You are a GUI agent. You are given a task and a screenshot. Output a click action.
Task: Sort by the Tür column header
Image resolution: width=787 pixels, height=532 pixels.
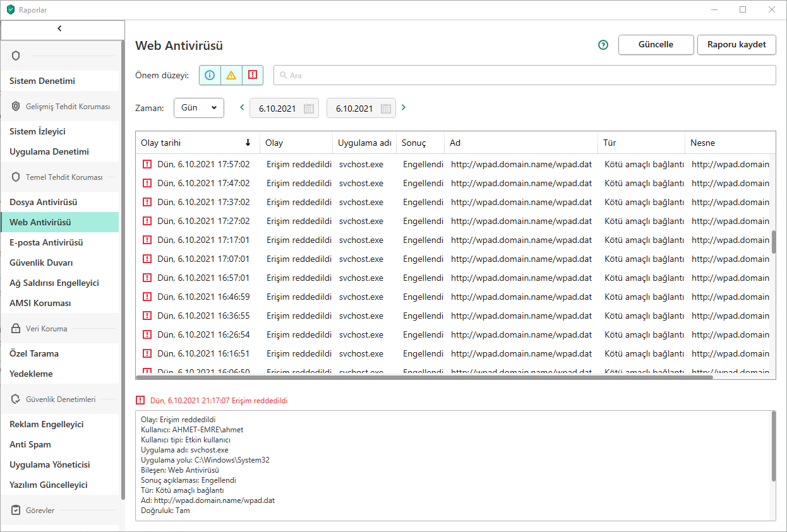[641, 143]
